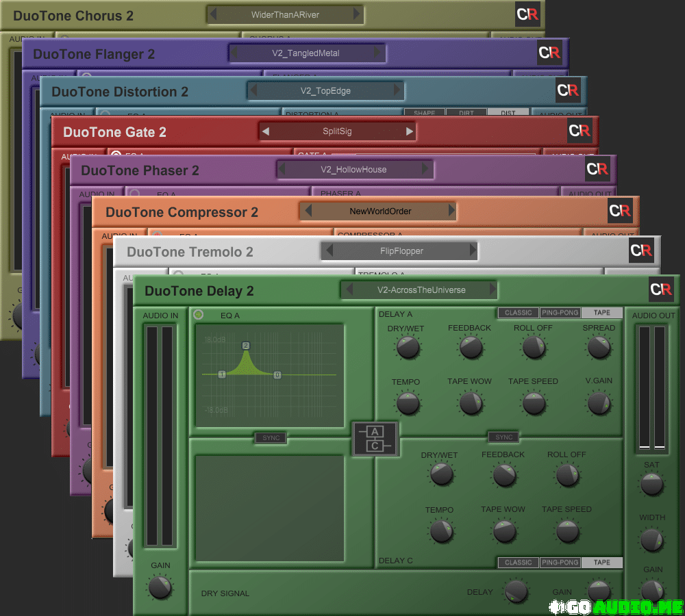Open the WiderThanARiver preset name in Chorus 2
Screen dimensions: 685x616
285,15
